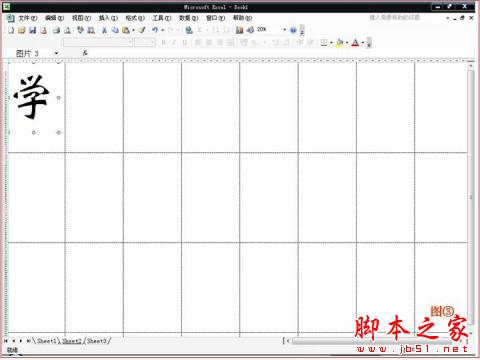Click the Undo arrow icon
The width and height of the screenshot is (480, 360).
point(155,30)
